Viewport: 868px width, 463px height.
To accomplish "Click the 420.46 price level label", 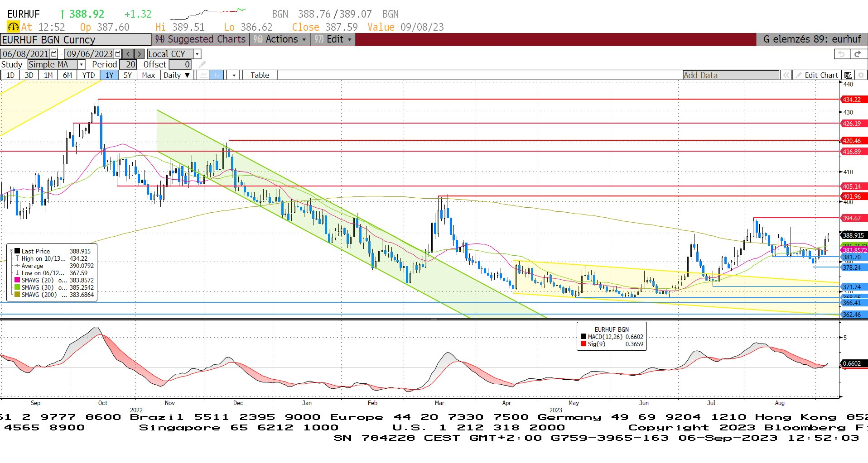I will tap(854, 141).
